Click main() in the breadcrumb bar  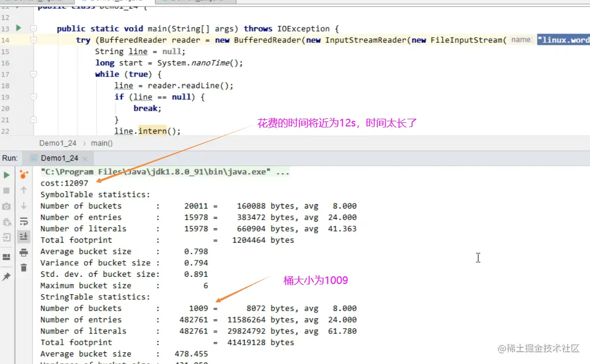click(x=101, y=143)
